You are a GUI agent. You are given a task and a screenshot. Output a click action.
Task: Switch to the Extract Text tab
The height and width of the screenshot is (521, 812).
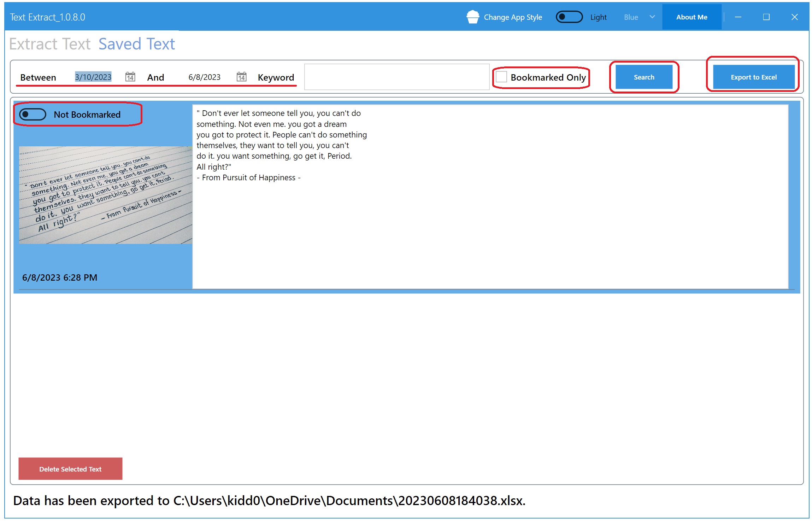(x=50, y=44)
